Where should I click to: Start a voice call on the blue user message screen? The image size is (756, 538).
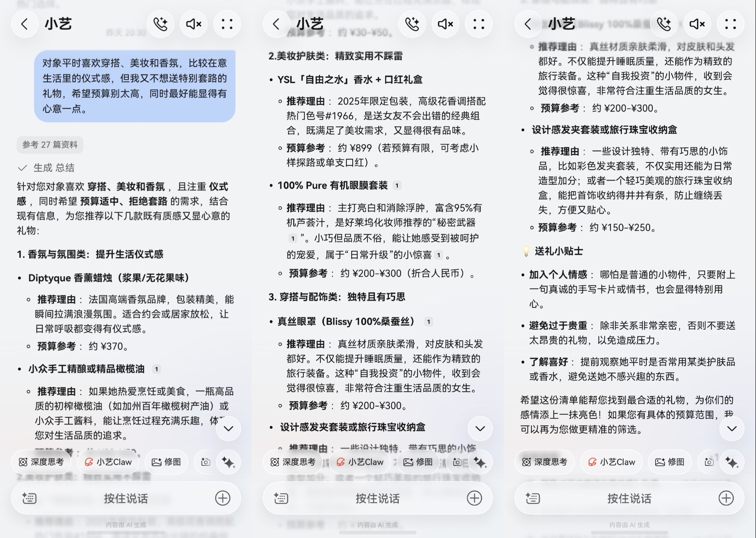(161, 24)
